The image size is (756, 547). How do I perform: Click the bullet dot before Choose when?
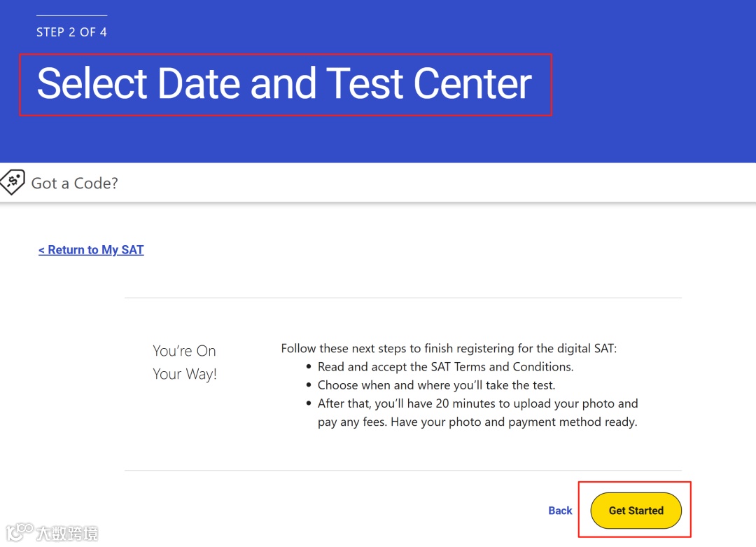click(x=309, y=385)
